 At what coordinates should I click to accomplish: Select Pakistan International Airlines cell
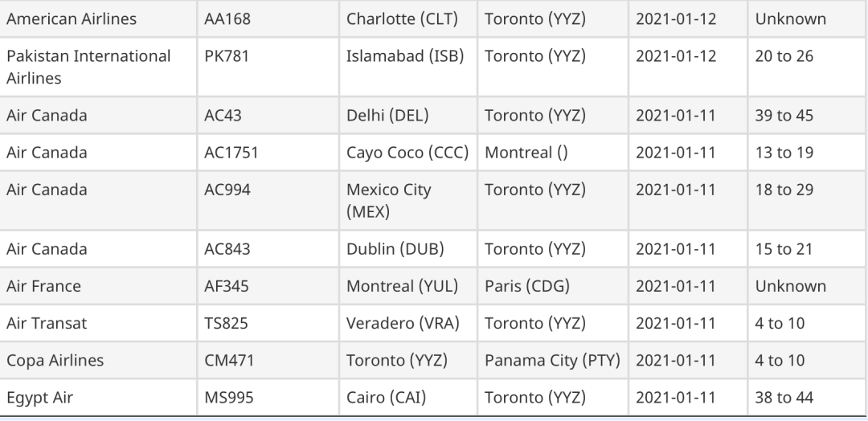point(98,67)
